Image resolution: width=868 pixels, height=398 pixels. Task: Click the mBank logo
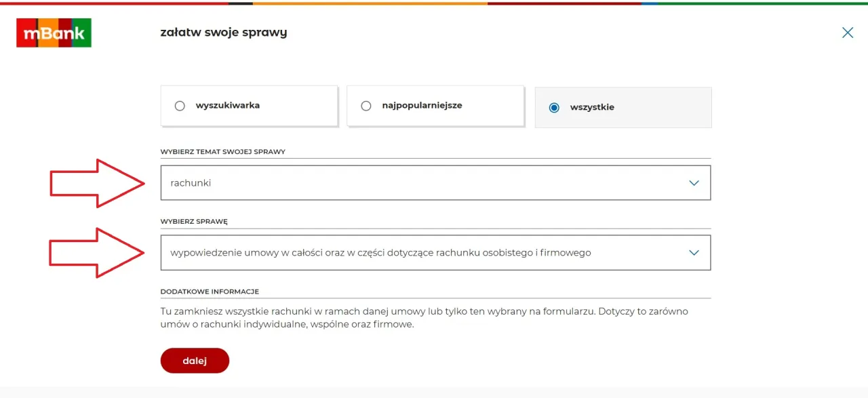pyautogui.click(x=54, y=32)
